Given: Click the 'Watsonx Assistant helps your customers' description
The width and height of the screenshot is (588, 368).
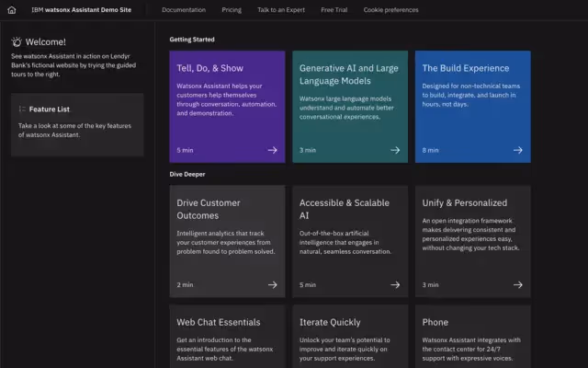Looking at the screenshot, I should point(227,99).
